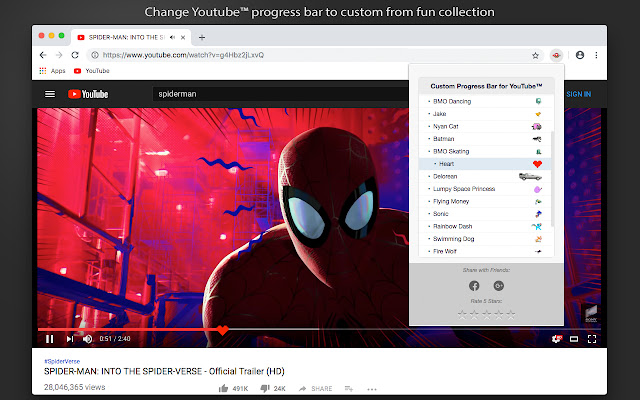
Task: Enter fullscreen video mode
Action: pos(591,339)
